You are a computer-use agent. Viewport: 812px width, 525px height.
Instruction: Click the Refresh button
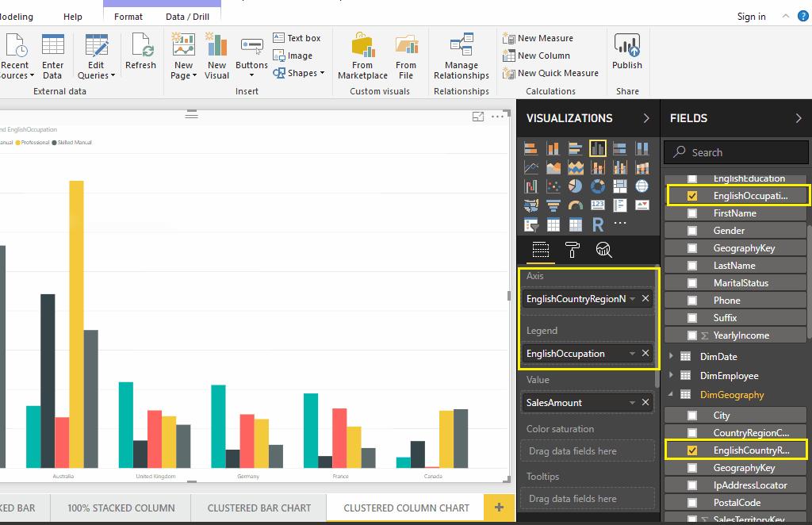(x=140, y=52)
